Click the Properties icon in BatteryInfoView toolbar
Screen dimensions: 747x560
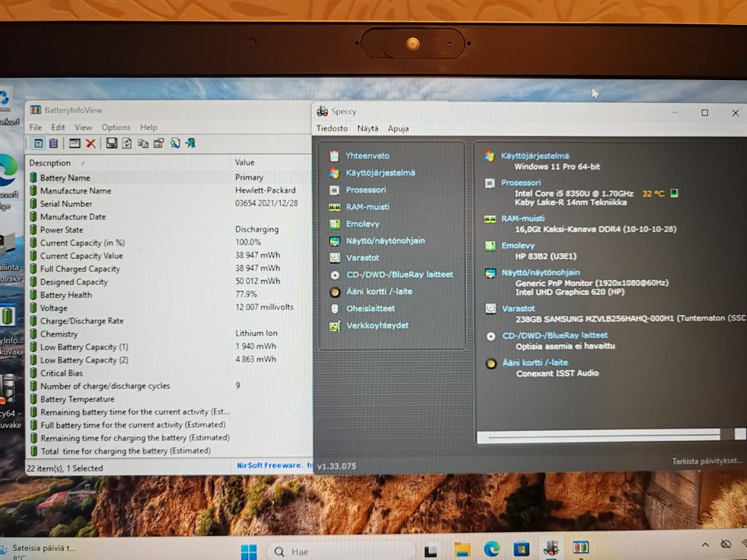point(159,143)
